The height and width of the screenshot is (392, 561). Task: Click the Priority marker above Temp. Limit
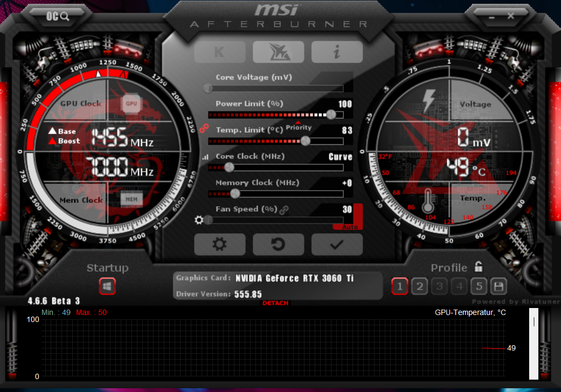point(299,127)
